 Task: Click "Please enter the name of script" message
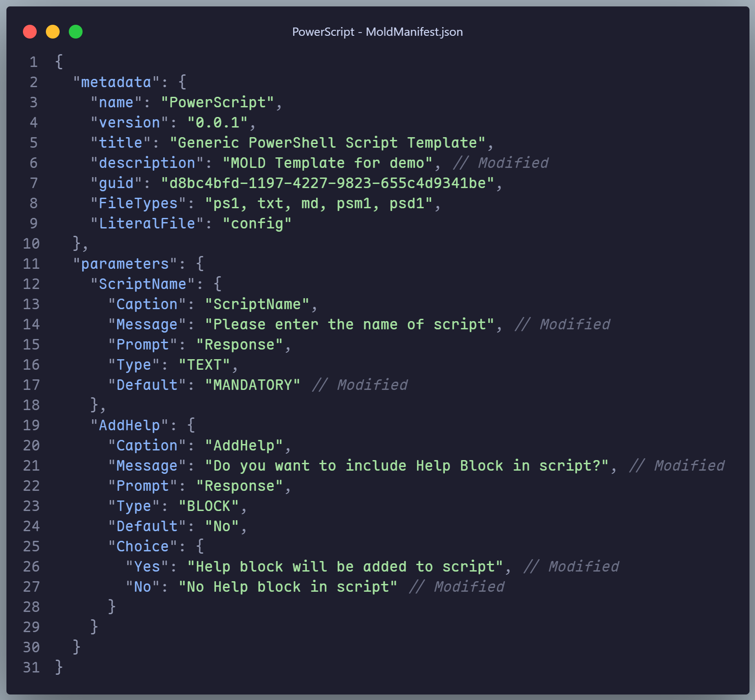(350, 324)
